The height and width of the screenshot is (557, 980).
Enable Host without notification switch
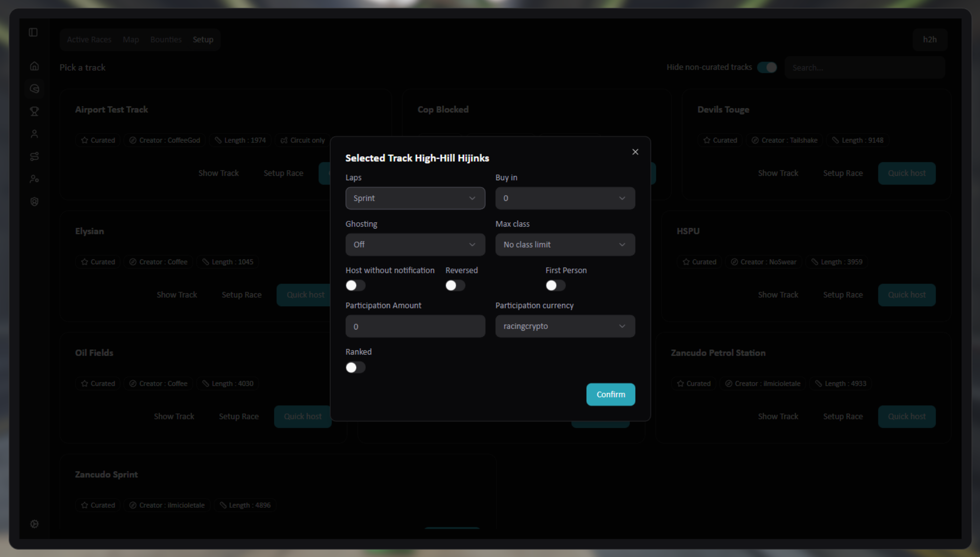pos(355,286)
